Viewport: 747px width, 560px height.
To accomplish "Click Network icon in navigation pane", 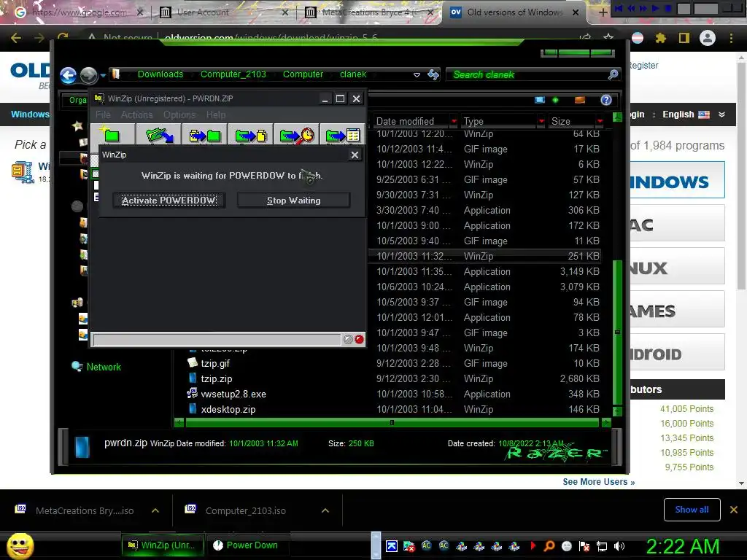I will click(x=77, y=366).
